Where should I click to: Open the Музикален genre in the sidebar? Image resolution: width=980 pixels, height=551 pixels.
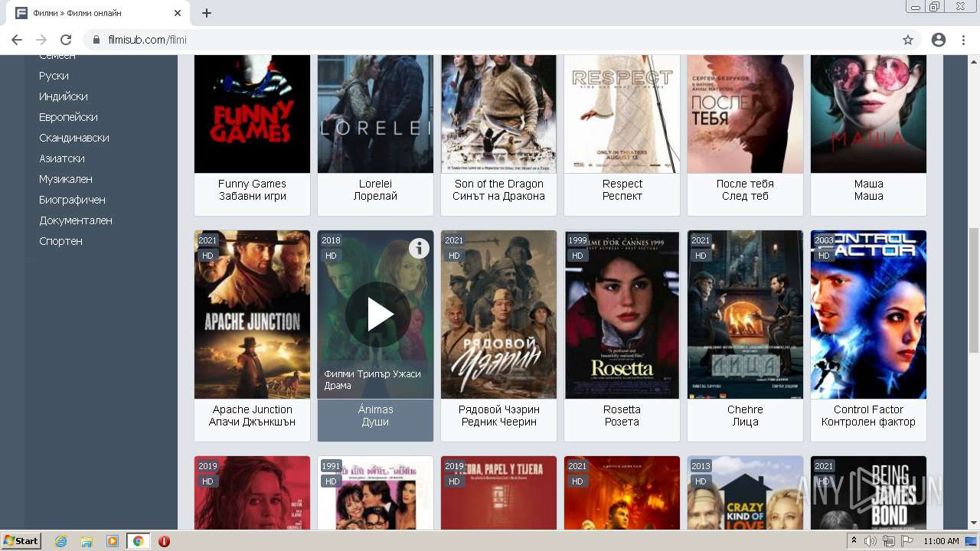66,179
